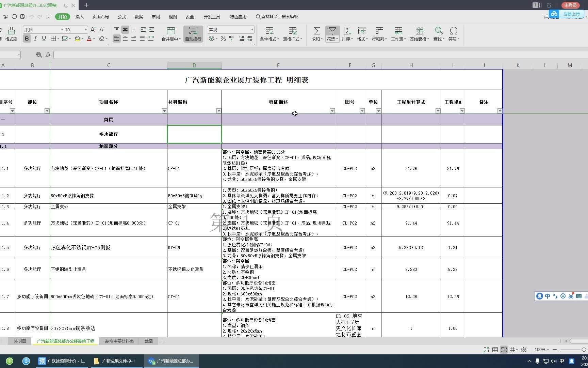Click the increase indent icon
The width and height of the screenshot is (588, 368).
click(x=151, y=30)
